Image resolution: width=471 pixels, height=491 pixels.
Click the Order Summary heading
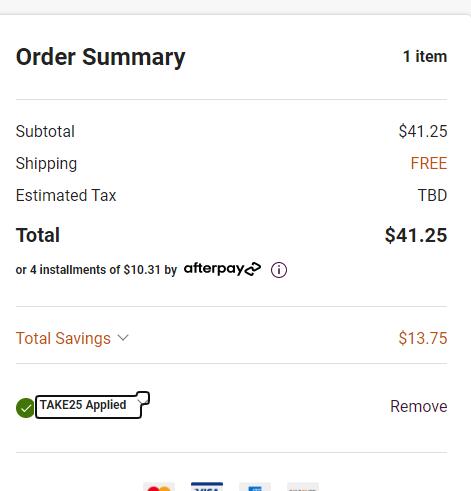(x=100, y=57)
